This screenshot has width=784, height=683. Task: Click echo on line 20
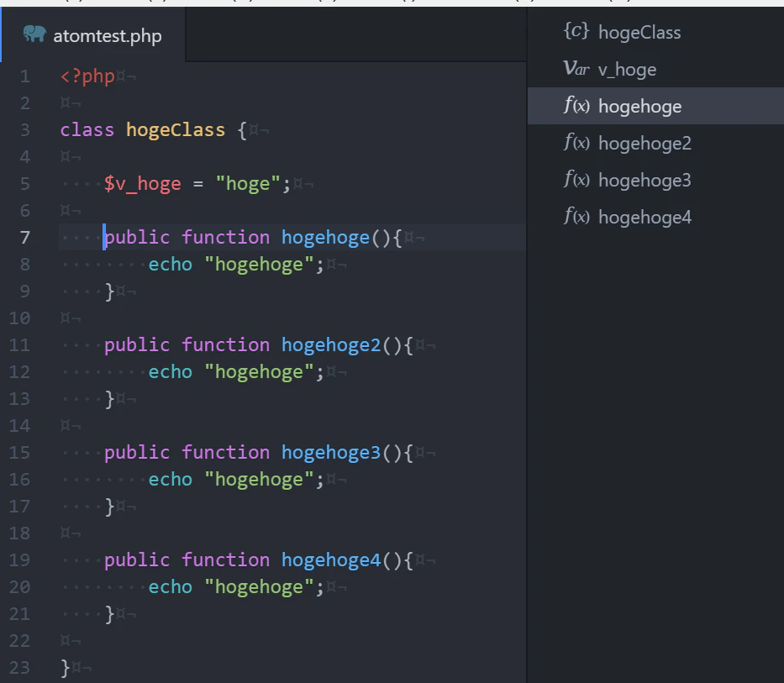(170, 586)
